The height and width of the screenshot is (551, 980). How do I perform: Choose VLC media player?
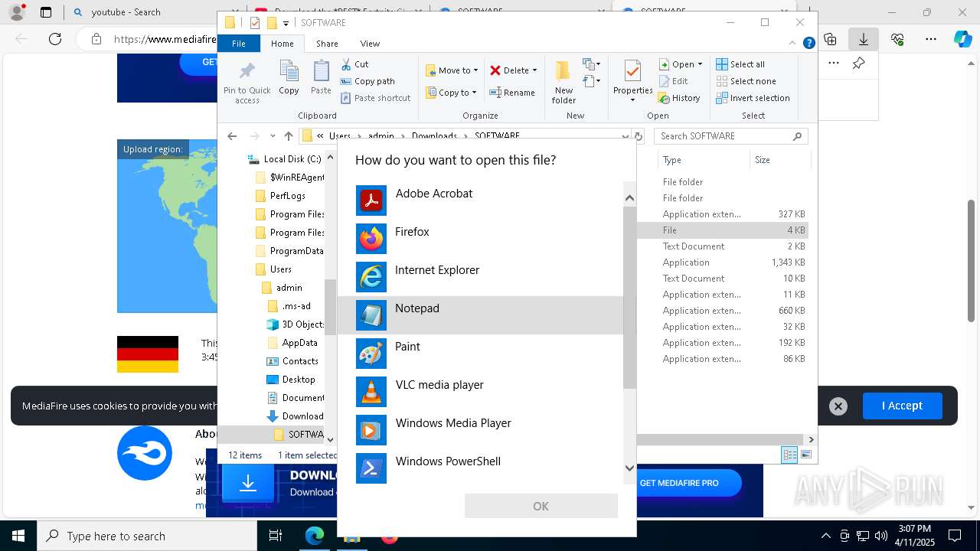[480, 392]
